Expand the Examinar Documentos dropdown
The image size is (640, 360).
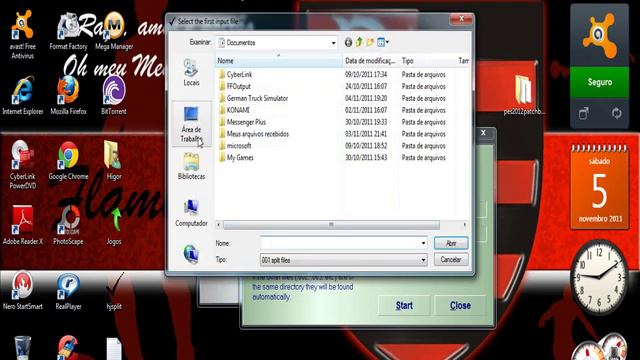click(333, 42)
